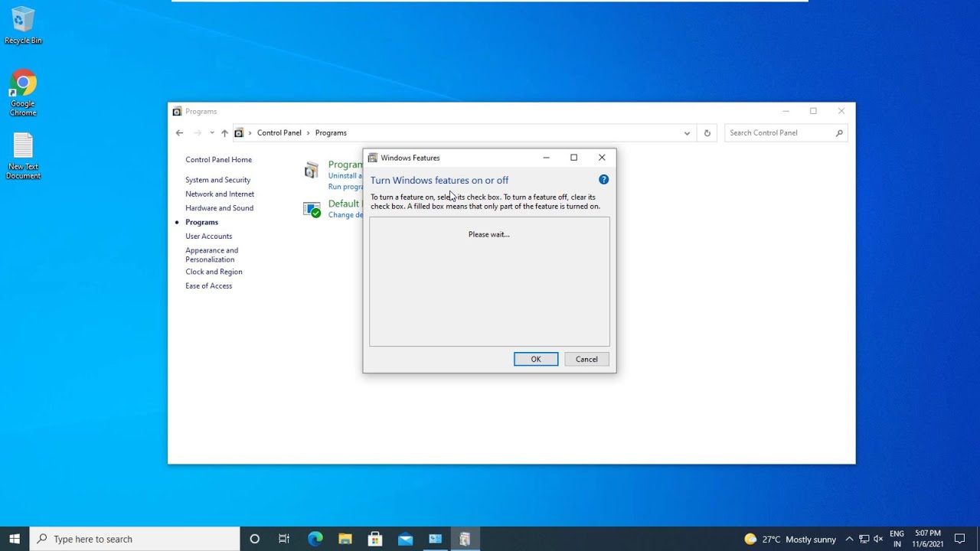Open User Accounts category
Screen dimensions: 980x551
208,236
